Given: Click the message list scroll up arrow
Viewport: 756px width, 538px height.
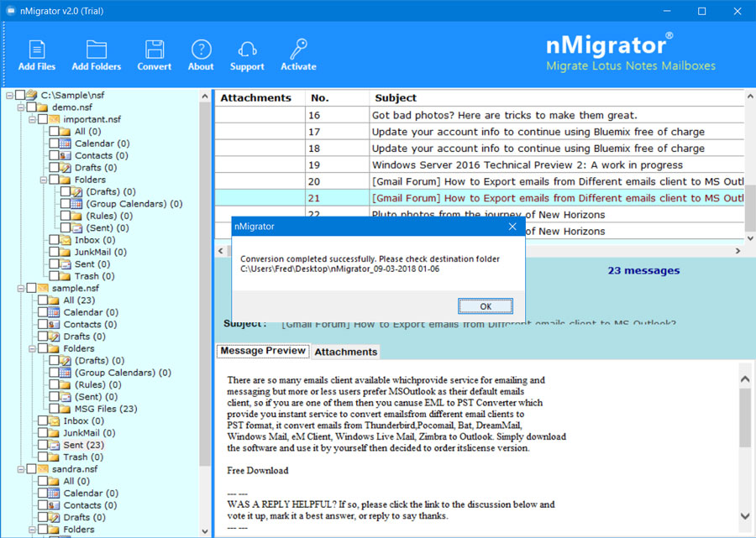Looking at the screenshot, I should point(750,97).
